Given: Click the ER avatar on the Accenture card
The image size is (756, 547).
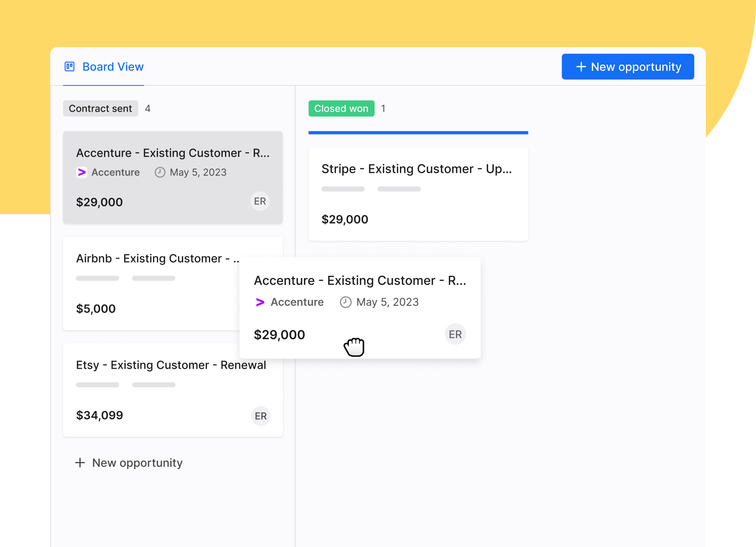Looking at the screenshot, I should pyautogui.click(x=260, y=201).
